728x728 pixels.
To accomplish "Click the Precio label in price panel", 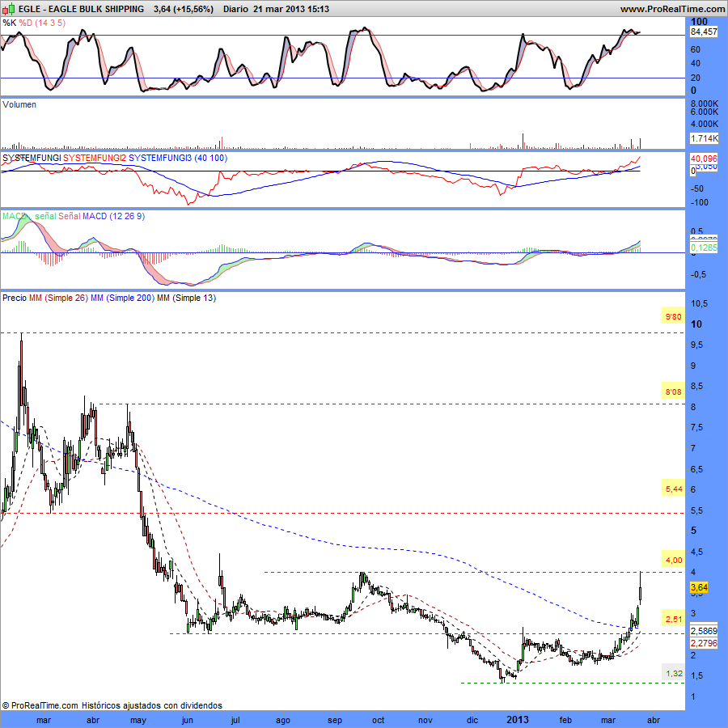I will pyautogui.click(x=15, y=298).
